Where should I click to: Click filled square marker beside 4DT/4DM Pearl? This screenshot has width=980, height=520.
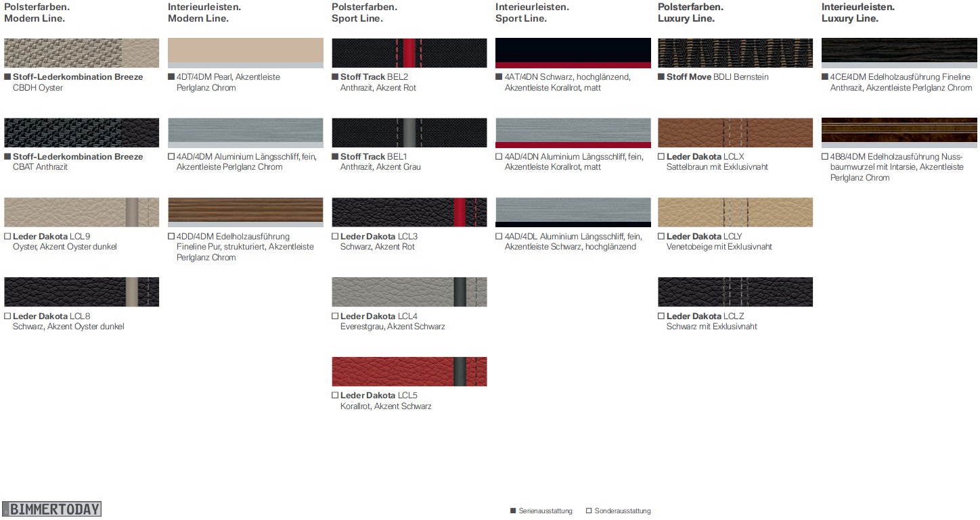171,77
